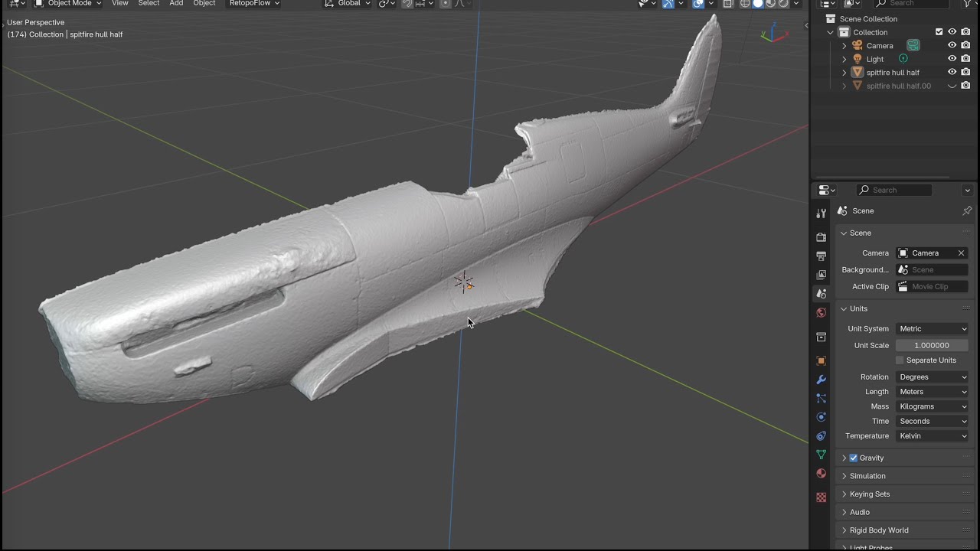Viewport: 980px width, 551px height.
Task: Open the Object Data properties tab
Action: [821, 455]
